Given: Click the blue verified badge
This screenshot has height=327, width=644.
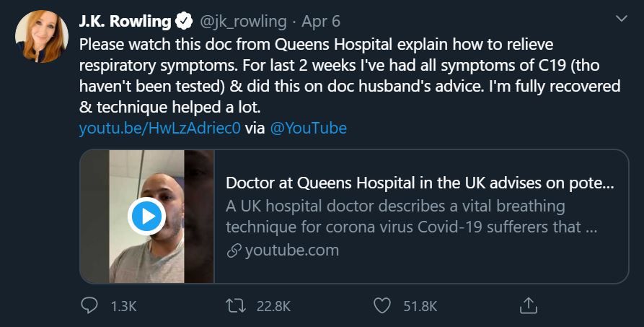Looking at the screenshot, I should 183,20.
